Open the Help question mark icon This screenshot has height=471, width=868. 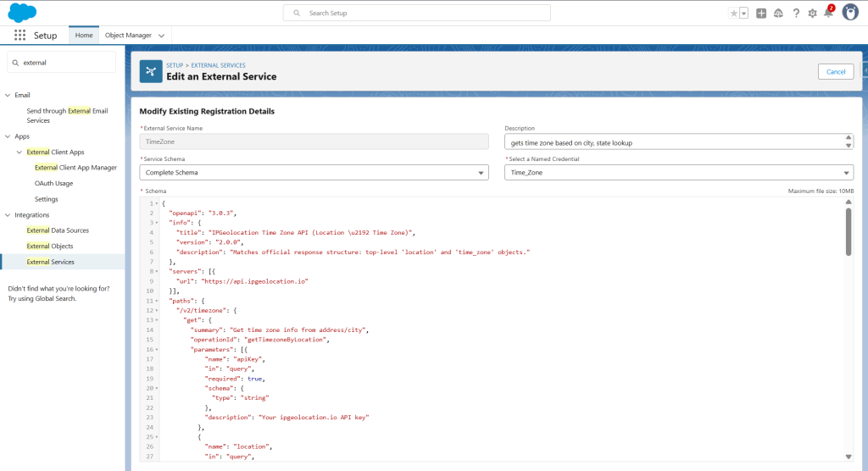point(796,14)
